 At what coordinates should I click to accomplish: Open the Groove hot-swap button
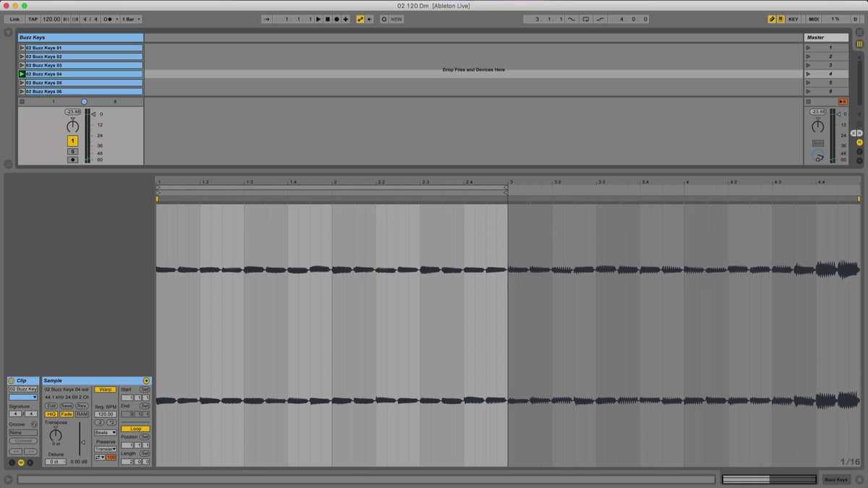click(34, 424)
